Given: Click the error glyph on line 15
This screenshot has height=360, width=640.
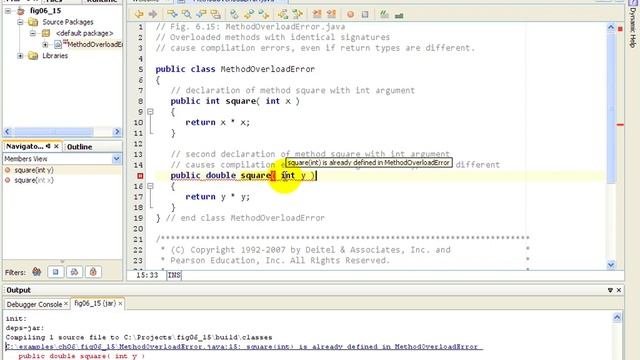Looking at the screenshot, I should [x=140, y=176].
